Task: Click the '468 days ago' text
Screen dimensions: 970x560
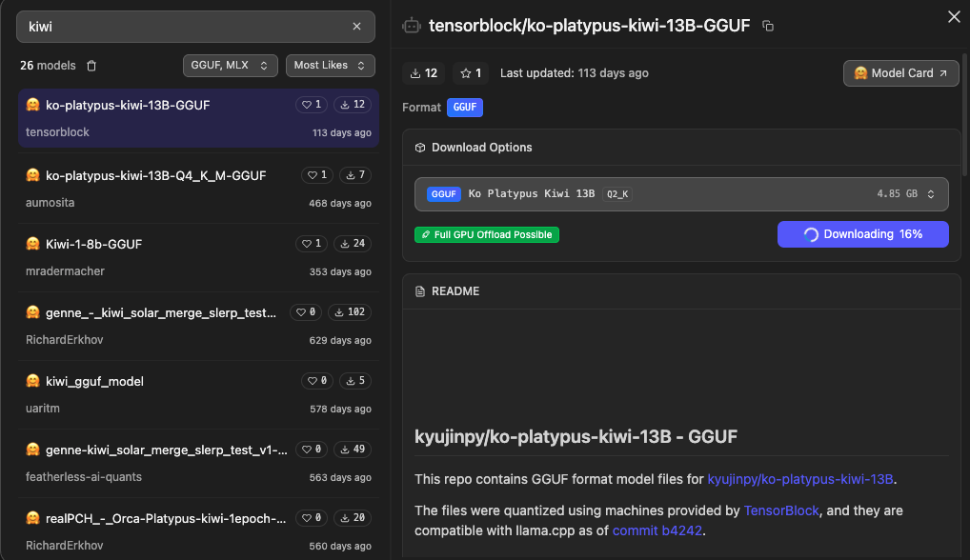Action: coord(339,203)
